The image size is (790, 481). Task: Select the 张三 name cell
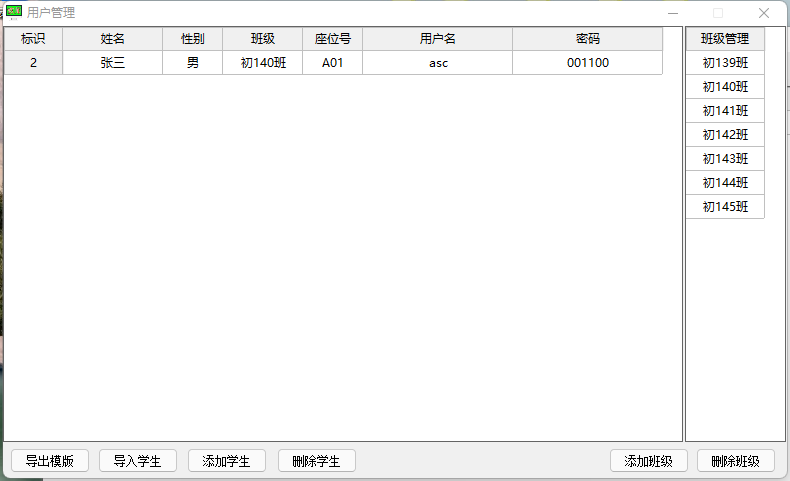(x=112, y=62)
